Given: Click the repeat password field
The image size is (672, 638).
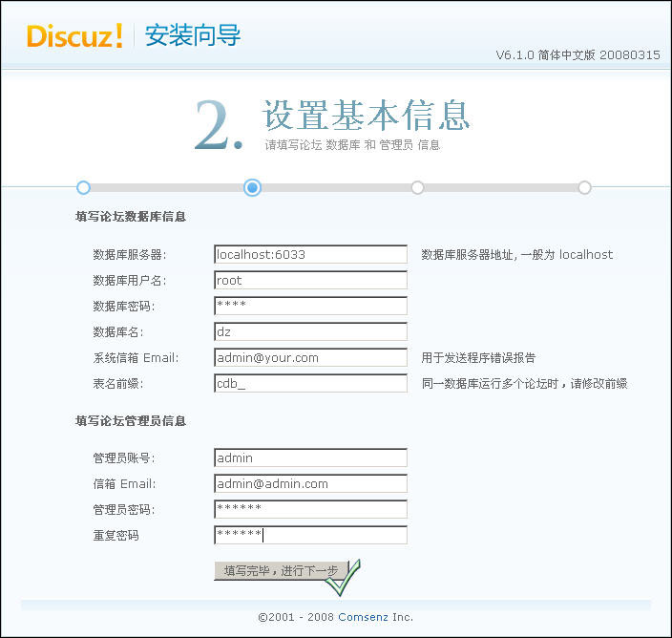Looking at the screenshot, I should (310, 536).
